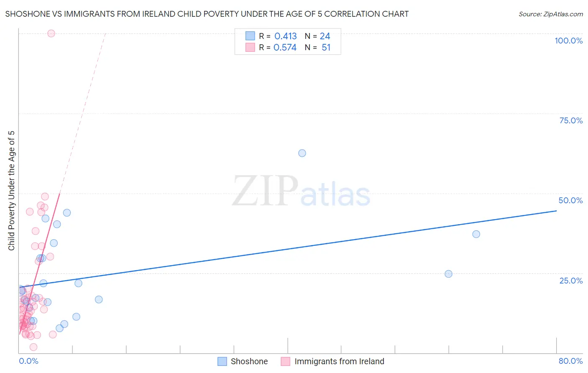Open the ZipAtlas.com source link
Image resolution: width=588 pixels, height=373 pixels.
551,14
